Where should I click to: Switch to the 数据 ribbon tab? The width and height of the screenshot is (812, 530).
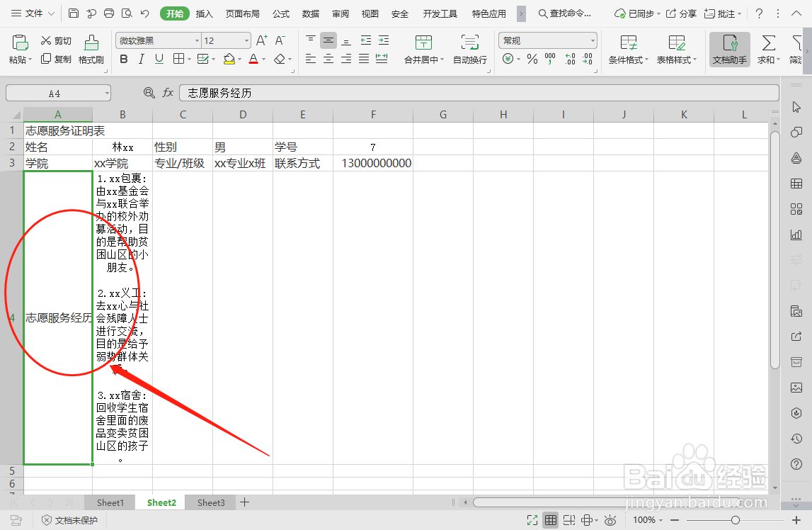coord(310,13)
